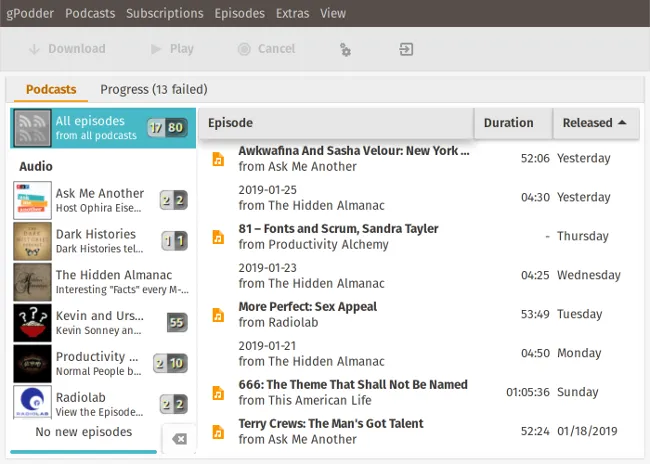Choose The Hidden Almanac podcast icon
This screenshot has width=650, height=464.
pos(32,282)
